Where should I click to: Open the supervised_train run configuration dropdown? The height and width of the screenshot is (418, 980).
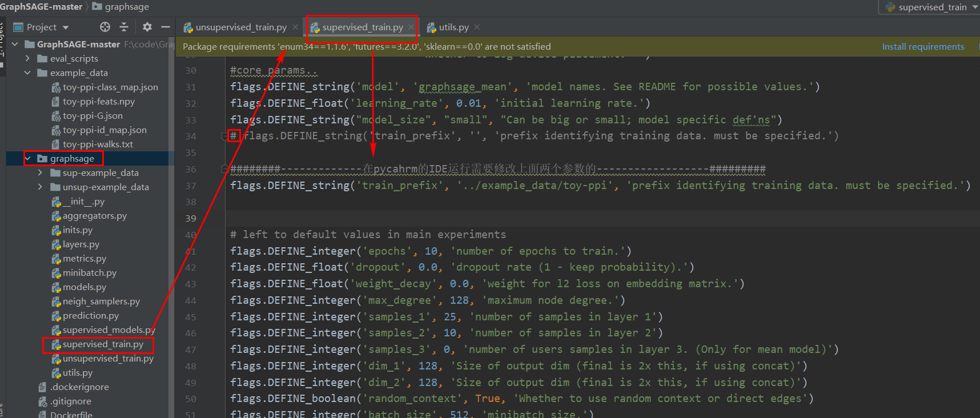(975, 7)
